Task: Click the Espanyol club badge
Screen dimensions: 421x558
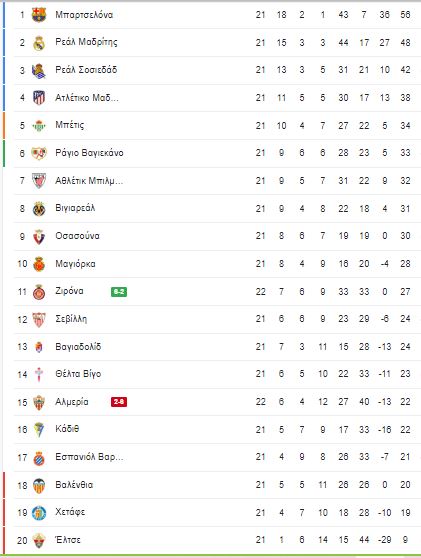Action: pos(39,458)
